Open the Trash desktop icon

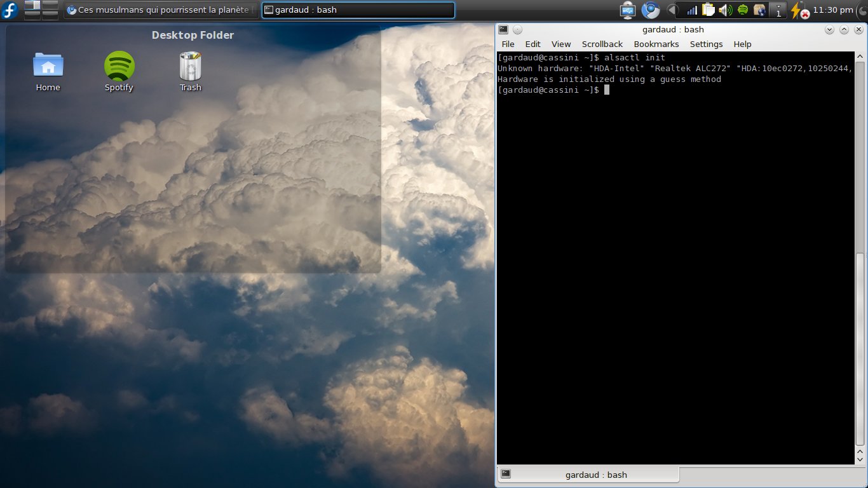190,66
